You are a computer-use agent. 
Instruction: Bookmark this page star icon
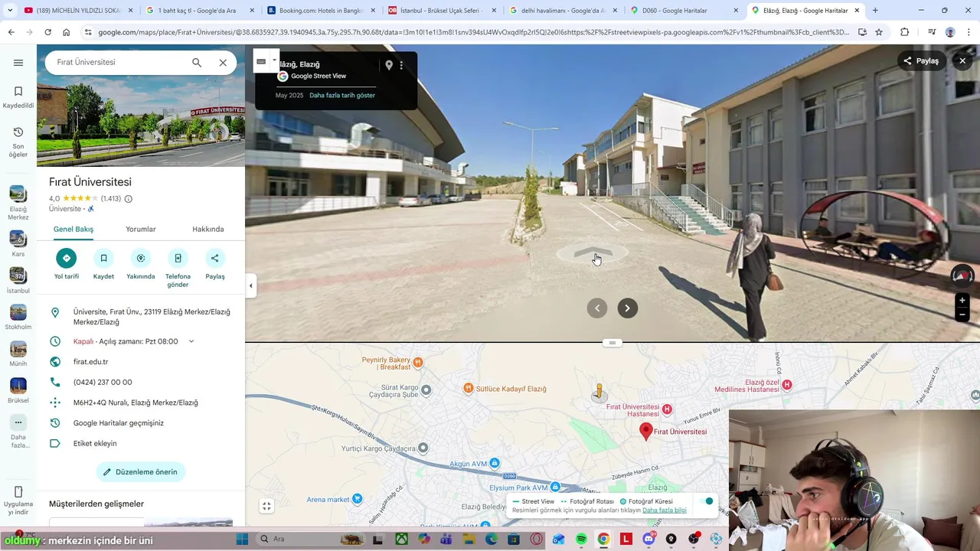coord(879,32)
